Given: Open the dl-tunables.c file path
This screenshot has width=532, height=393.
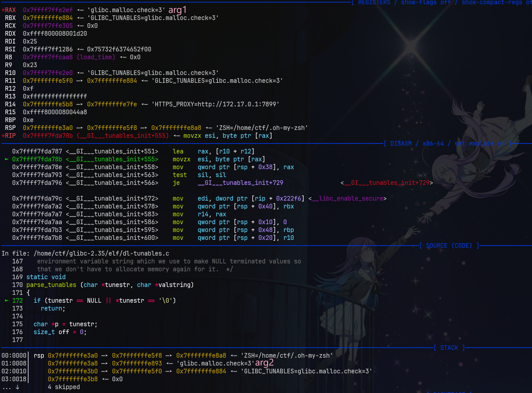Looking at the screenshot, I should pyautogui.click(x=101, y=253).
